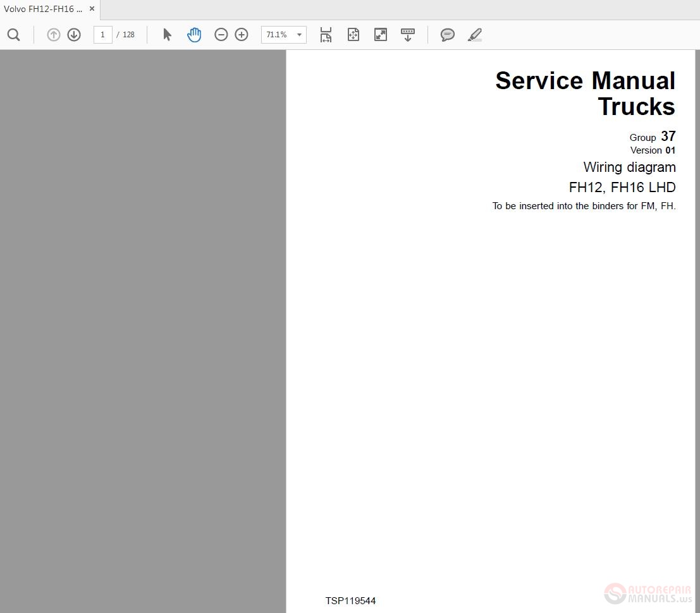Enable fit width scrolling mode
The width and height of the screenshot is (700, 613).
pyautogui.click(x=326, y=35)
